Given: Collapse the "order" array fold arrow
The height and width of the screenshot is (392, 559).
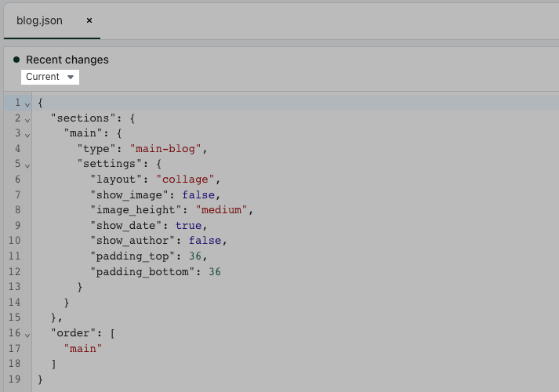Looking at the screenshot, I should pyautogui.click(x=27, y=334).
